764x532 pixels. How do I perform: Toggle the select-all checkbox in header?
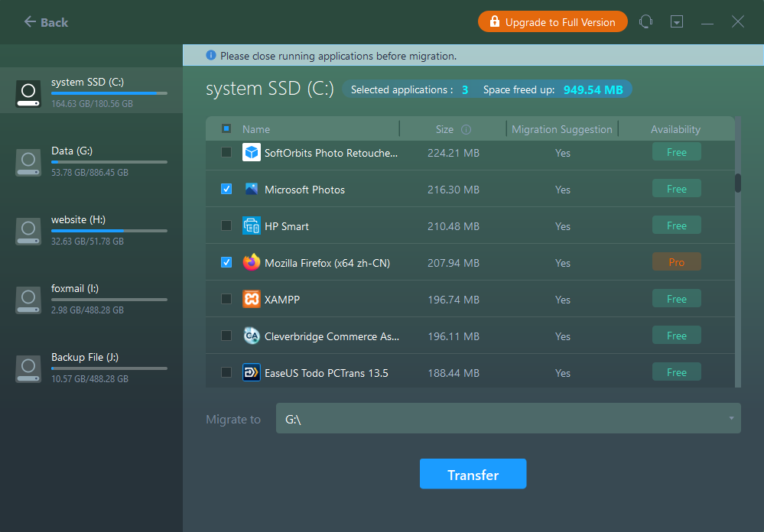click(x=226, y=129)
